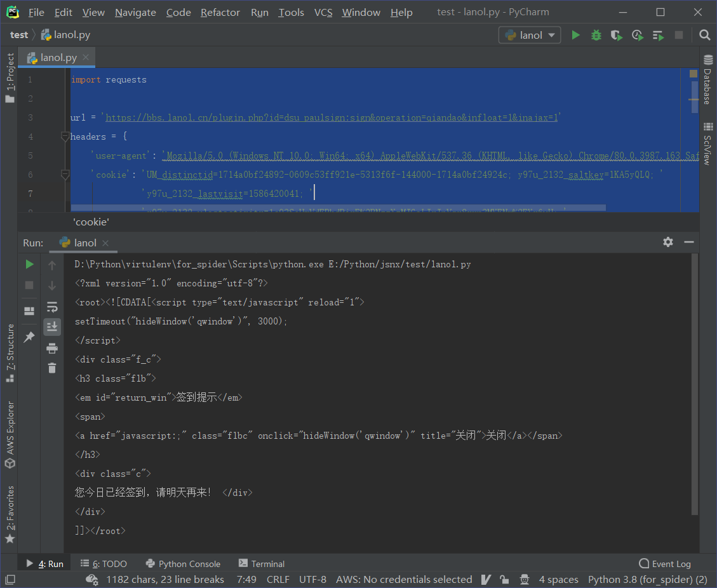This screenshot has width=717, height=588.
Task: Open the Refactor menu
Action: 220,12
